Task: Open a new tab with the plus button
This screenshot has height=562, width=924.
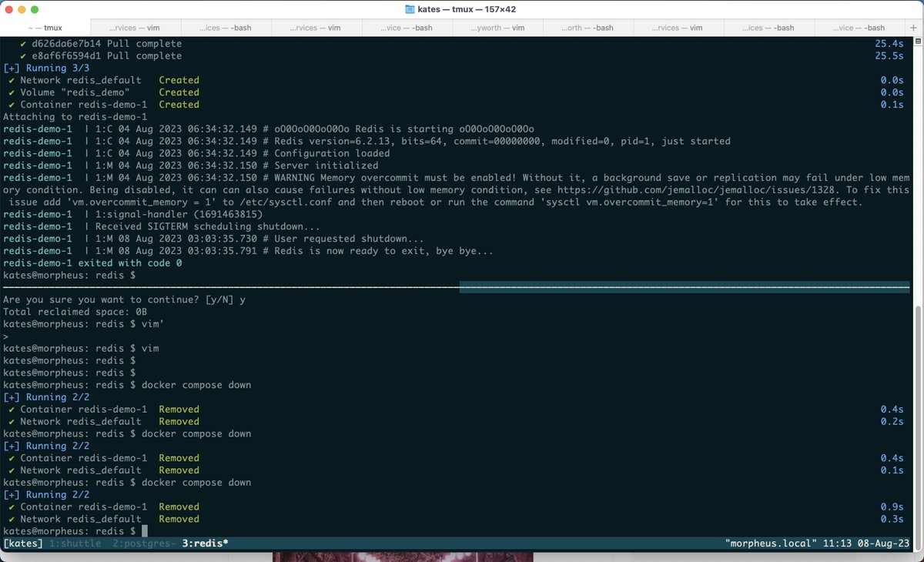Action: point(914,28)
